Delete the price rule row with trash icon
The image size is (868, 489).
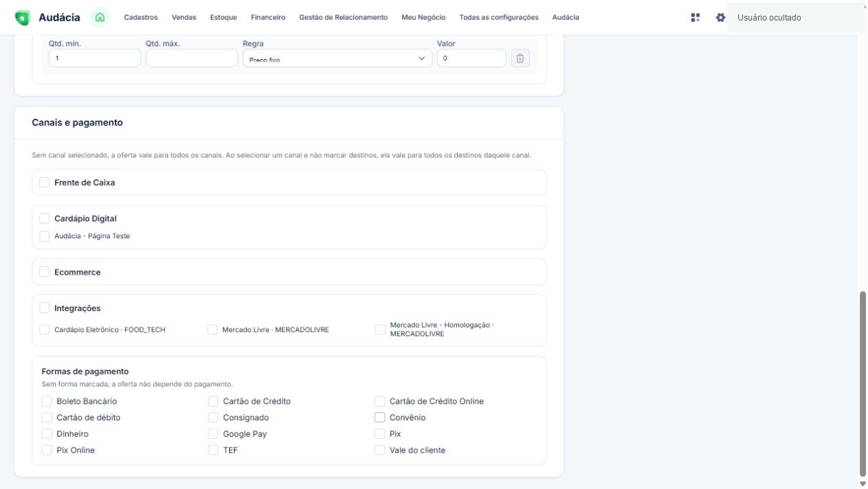click(x=520, y=58)
